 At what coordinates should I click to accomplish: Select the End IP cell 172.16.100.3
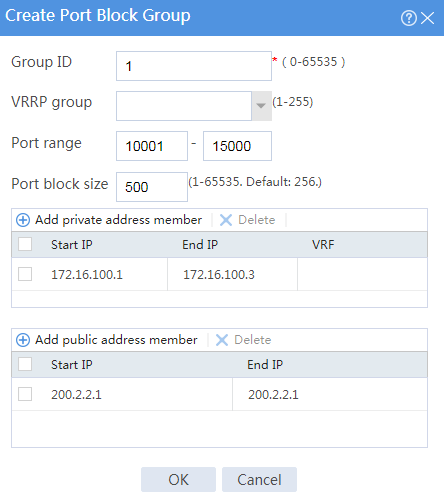point(232,274)
